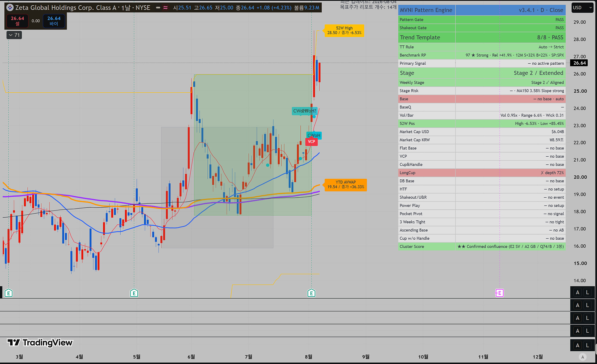597x364 pixels.
Task: Click the Pocket Pivot row label
Action: (x=411, y=214)
